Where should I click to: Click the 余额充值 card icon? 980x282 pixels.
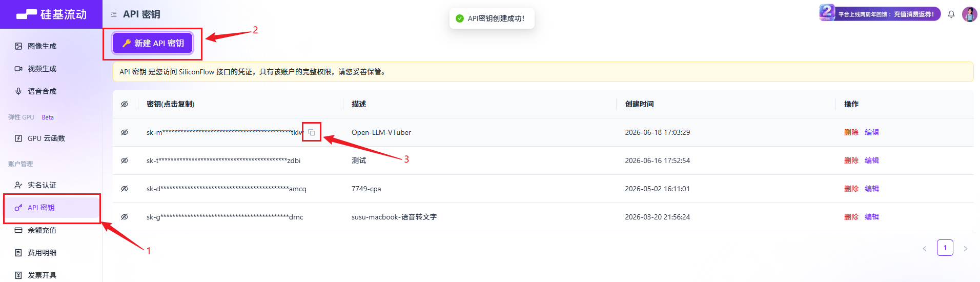click(x=18, y=230)
